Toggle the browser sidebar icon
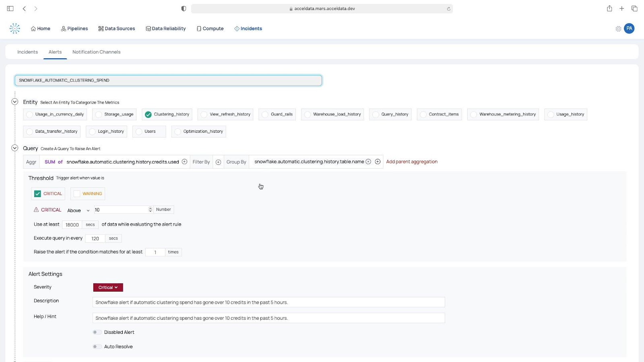644x362 pixels. (x=10, y=8)
